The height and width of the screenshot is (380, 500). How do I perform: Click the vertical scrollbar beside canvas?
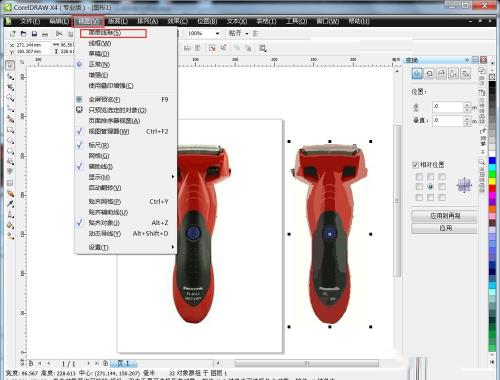397,201
